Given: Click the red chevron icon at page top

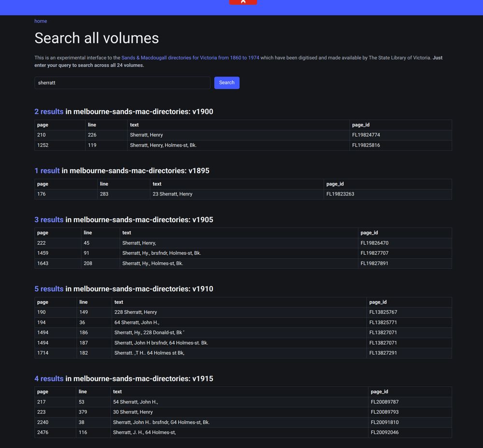Looking at the screenshot, I should pyautogui.click(x=242, y=1).
